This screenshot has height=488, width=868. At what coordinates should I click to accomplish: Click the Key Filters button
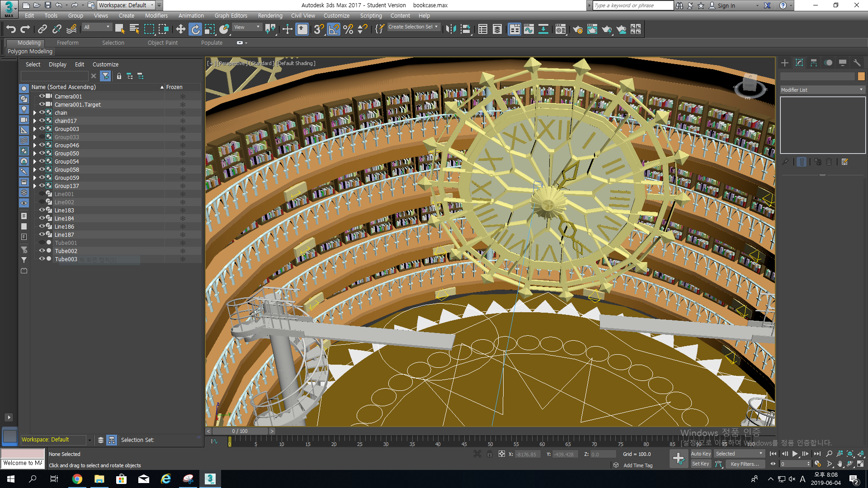click(745, 464)
